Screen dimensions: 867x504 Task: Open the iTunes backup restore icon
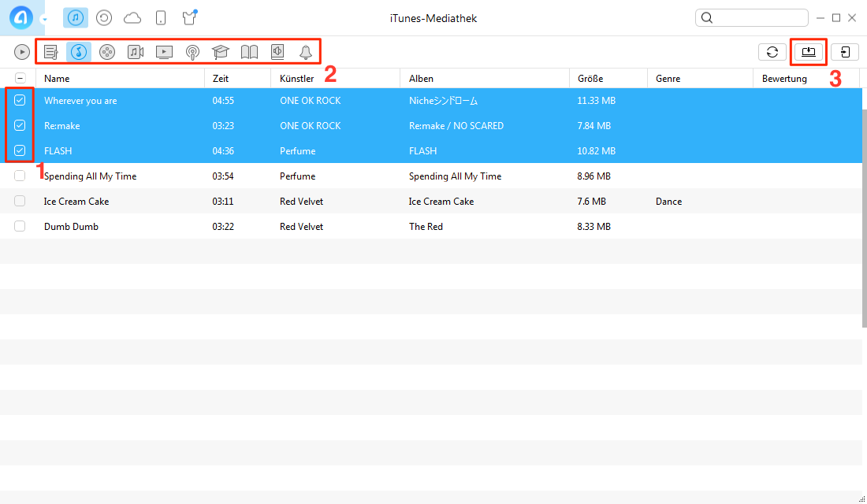pos(104,18)
